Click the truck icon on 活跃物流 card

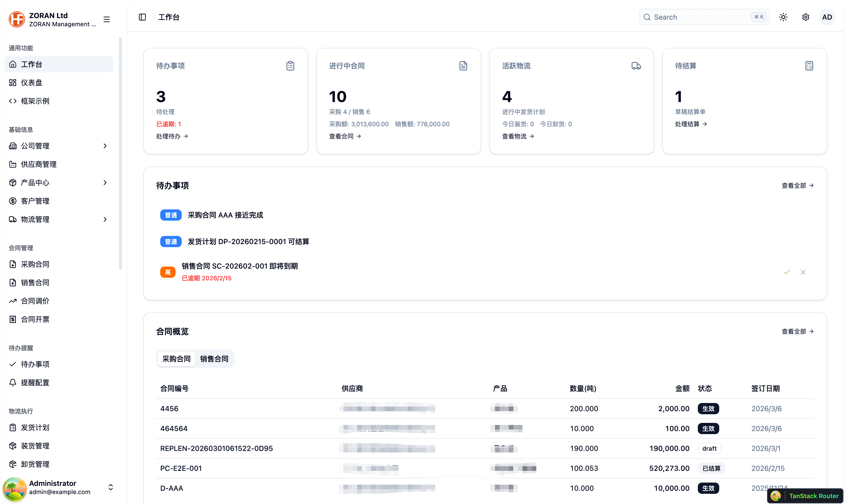(x=636, y=66)
